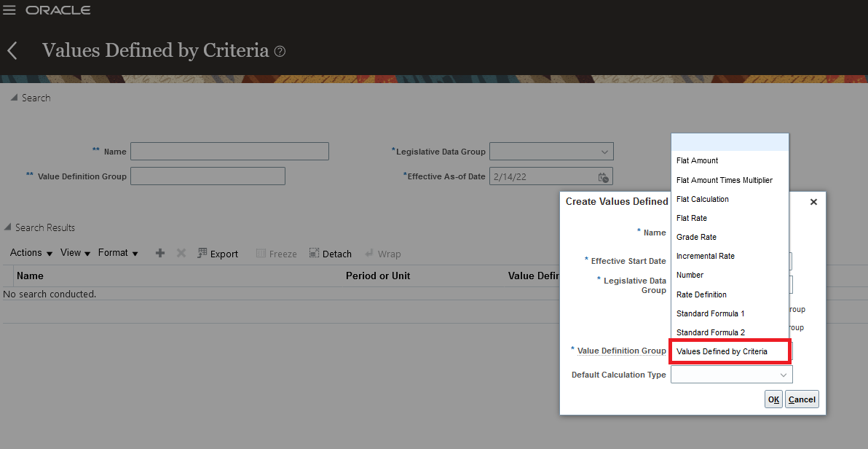Open the Effective As-of Date calendar picker
868x449 pixels.
pos(604,176)
